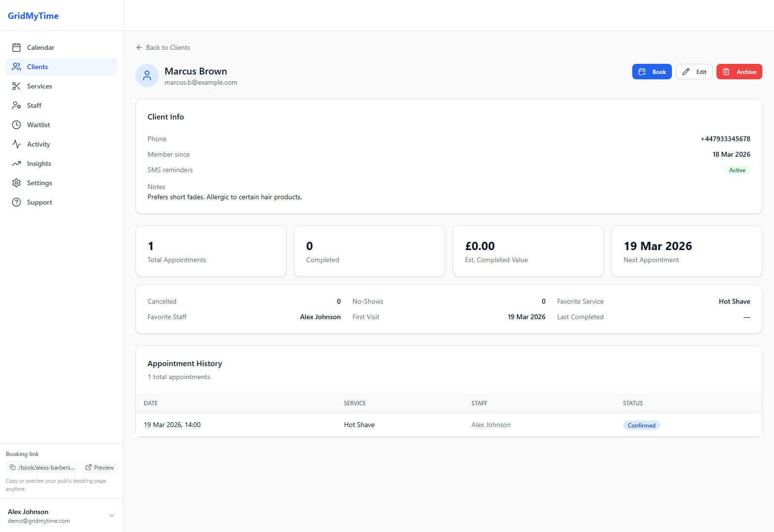Open the Clients menu item
The width and height of the screenshot is (774, 532).
[37, 67]
